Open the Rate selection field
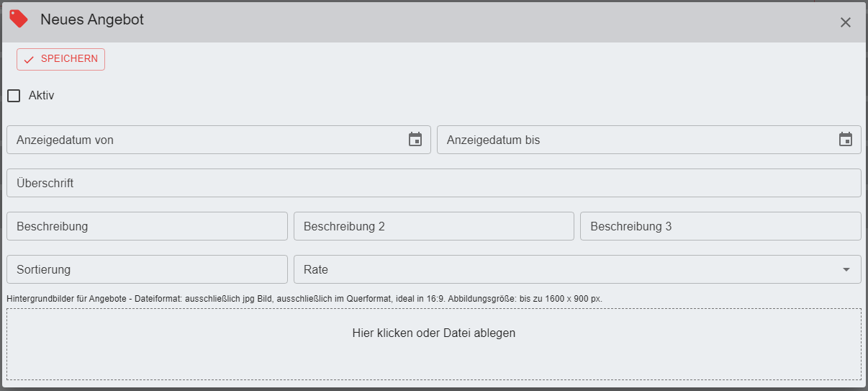Screen dimensions: 868x391 click(561, 269)
